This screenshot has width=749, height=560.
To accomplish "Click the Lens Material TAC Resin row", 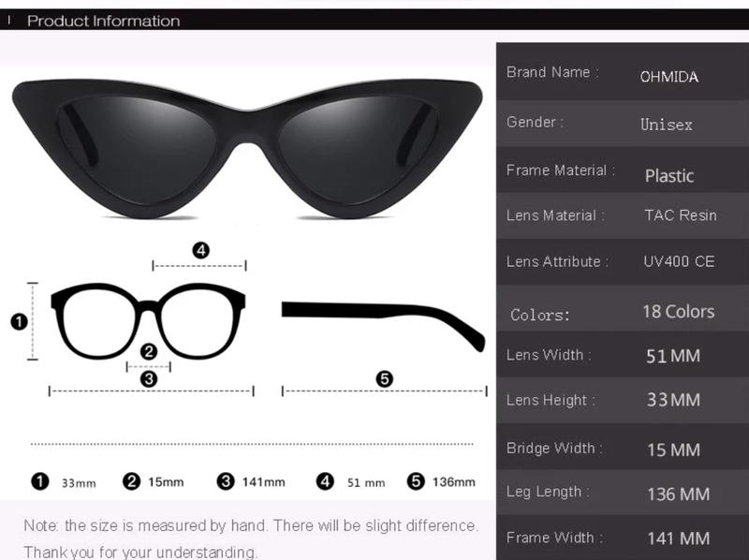I will point(623,215).
